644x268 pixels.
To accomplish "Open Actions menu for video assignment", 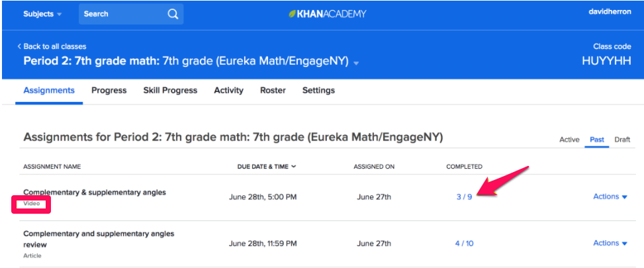I will [610, 197].
